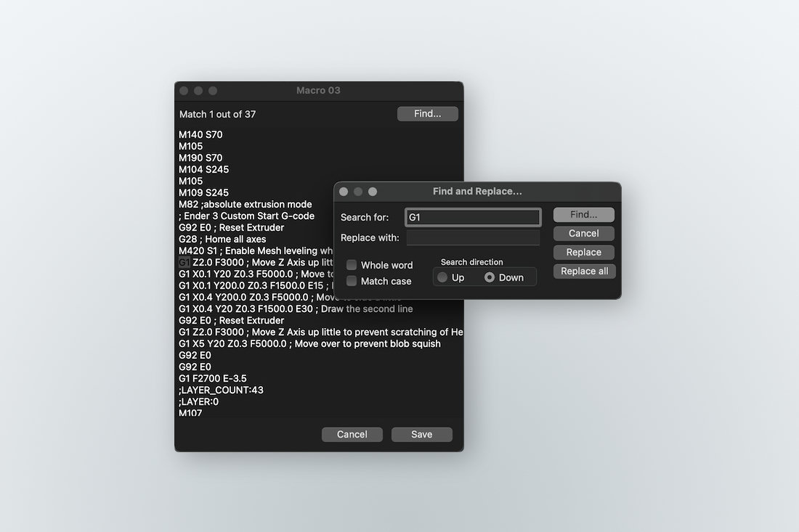799x532 pixels.
Task: Click the Match 1 out of 37 status
Action: pyautogui.click(x=218, y=114)
